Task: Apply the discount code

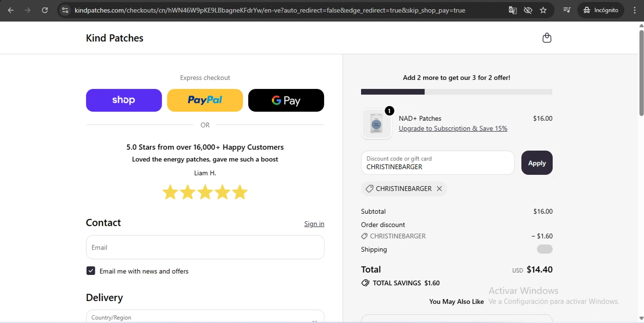Action: pos(537,163)
